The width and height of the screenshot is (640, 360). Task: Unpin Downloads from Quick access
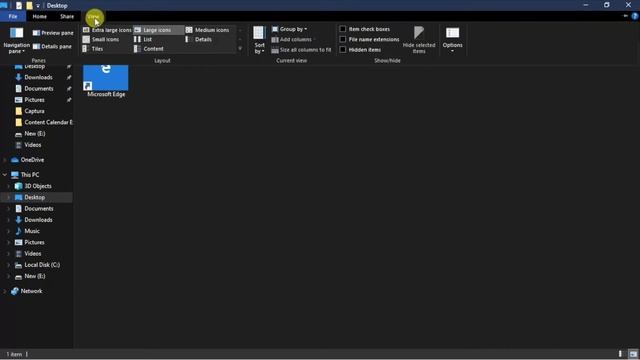click(69, 77)
